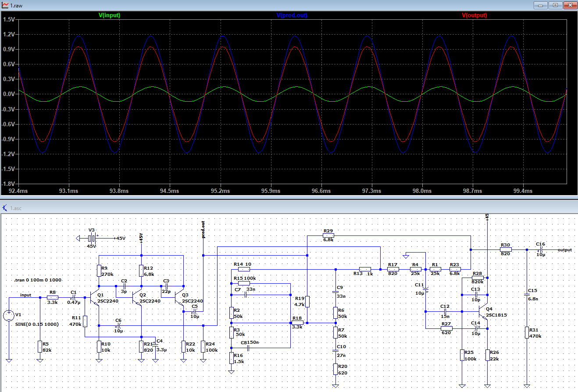Select resistor R25 100k
The image size is (578, 392).
[x=462, y=355]
